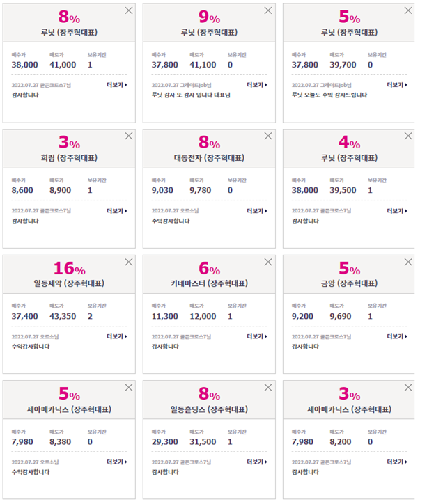427x504 pixels.
Task: Open 더보기 on the 루닛 4% card
Action: pos(397,211)
